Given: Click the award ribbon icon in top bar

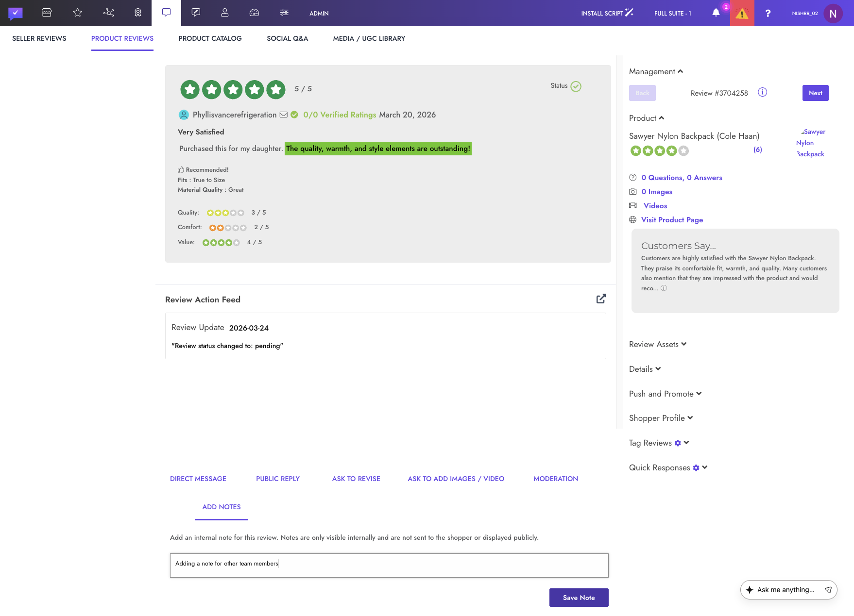Looking at the screenshot, I should point(138,13).
